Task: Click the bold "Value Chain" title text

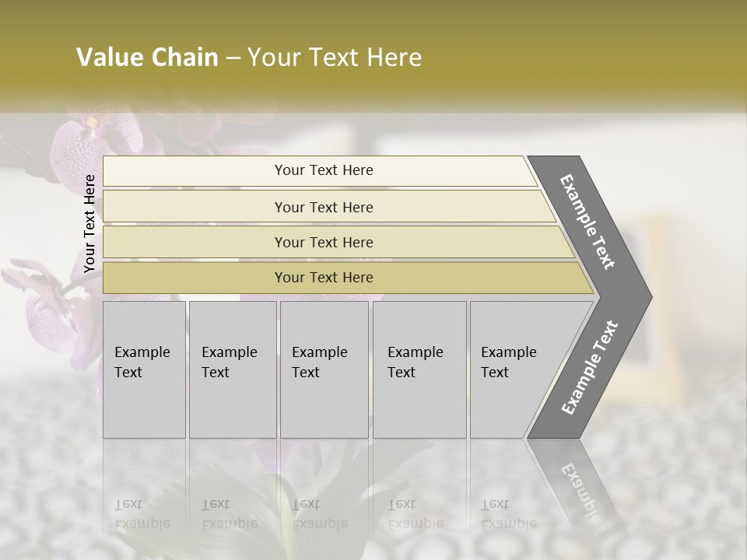Action: [x=147, y=58]
